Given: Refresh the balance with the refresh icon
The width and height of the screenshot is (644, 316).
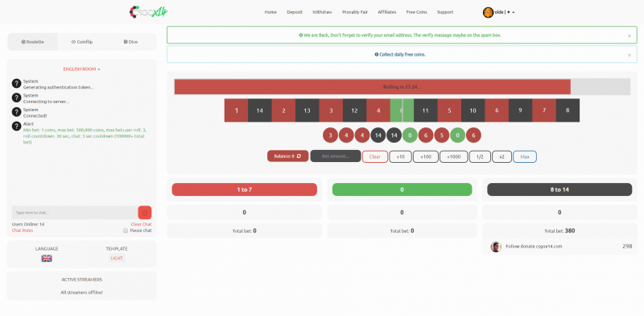Looking at the screenshot, I should click(299, 156).
